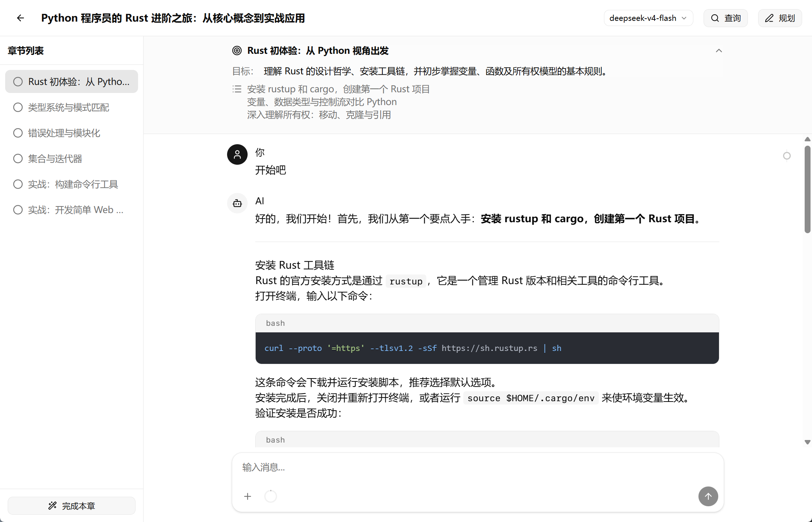This screenshot has width=812, height=522.
Task: Click the plus attachment icon in input box
Action: click(248, 496)
